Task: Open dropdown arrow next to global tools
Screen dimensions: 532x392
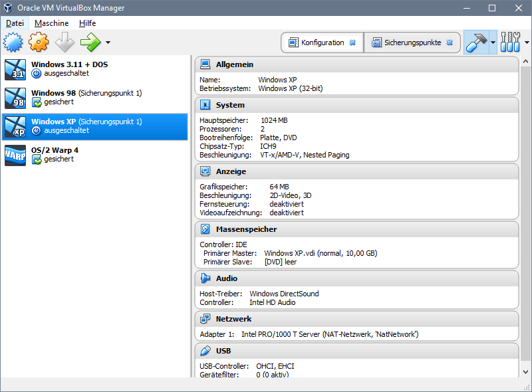Action: pos(527,43)
